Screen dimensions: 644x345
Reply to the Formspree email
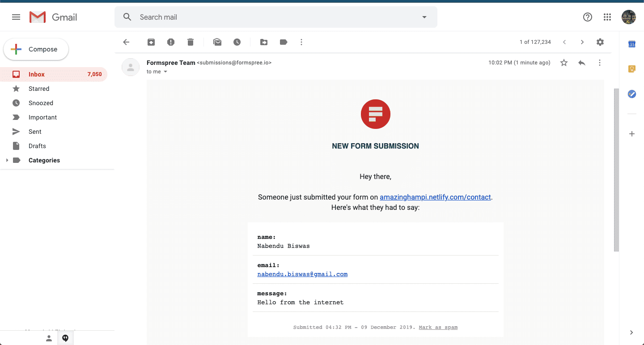click(x=582, y=63)
